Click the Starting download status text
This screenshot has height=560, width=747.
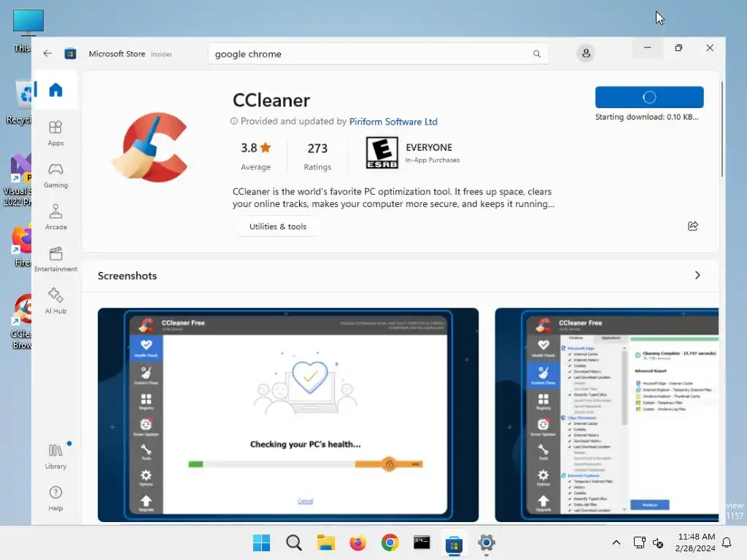[646, 117]
